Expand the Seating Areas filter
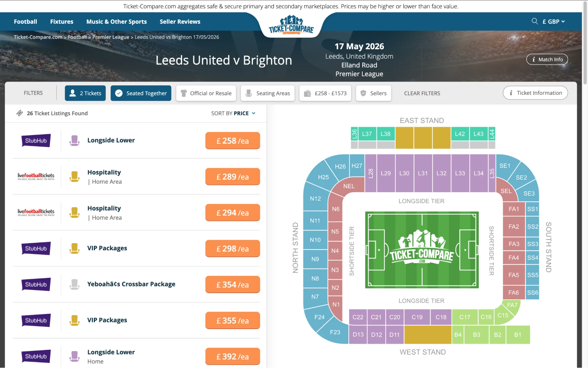The height and width of the screenshot is (368, 588). 268,93
